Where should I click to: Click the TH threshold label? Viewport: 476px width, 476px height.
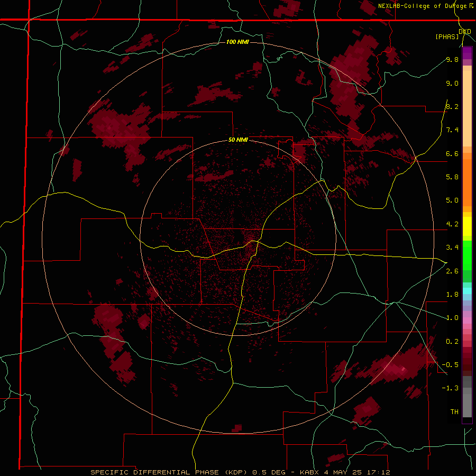point(454,412)
